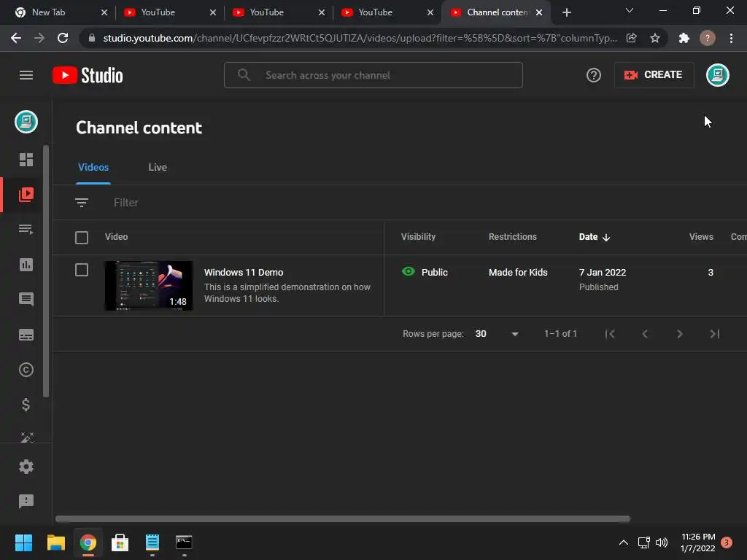Open Settings gear in sidebar
The width and height of the screenshot is (747, 560).
pos(26,467)
